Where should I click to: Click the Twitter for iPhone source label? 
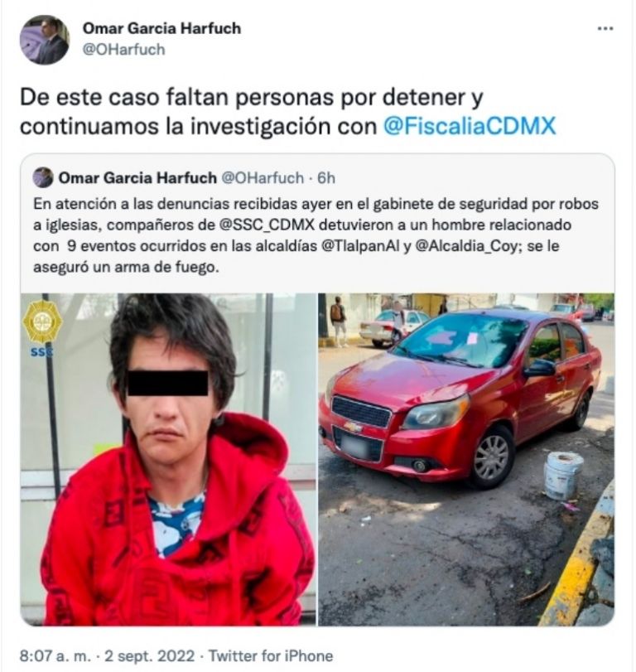[271, 655]
